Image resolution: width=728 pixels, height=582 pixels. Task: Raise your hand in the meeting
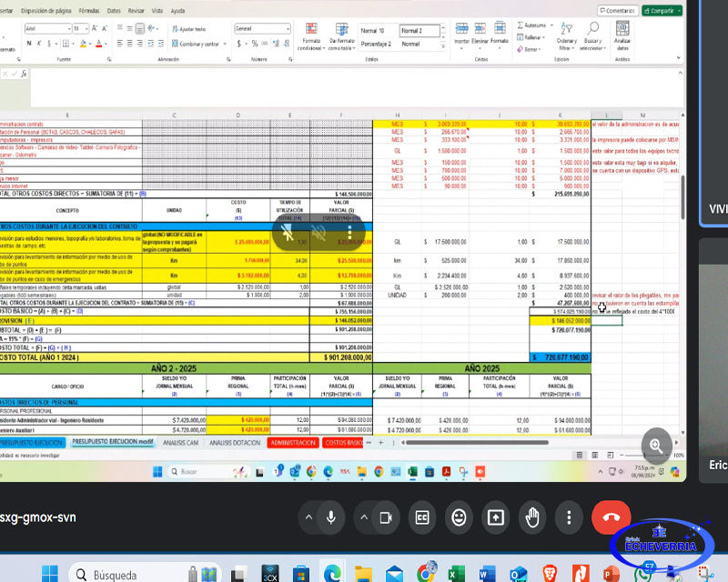click(532, 517)
